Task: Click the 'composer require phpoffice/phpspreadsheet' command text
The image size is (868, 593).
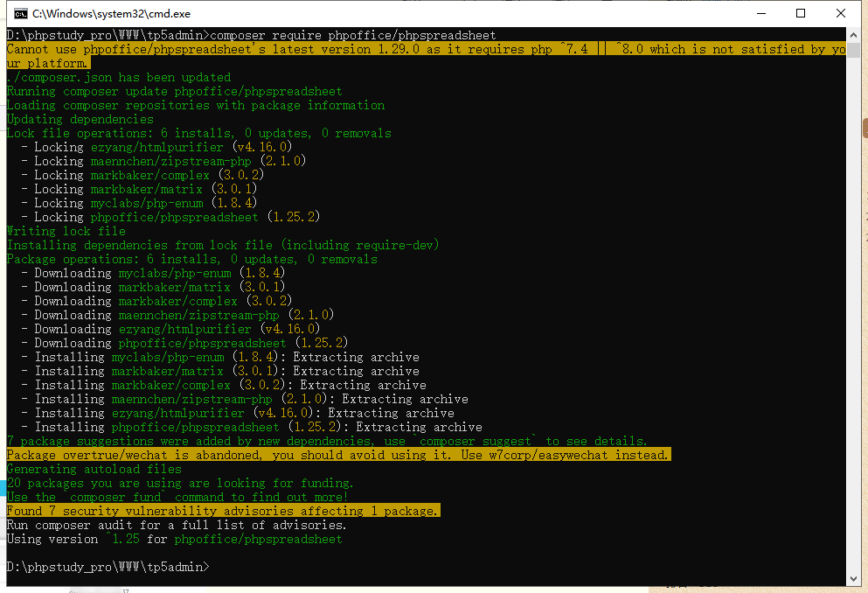Action: (353, 36)
